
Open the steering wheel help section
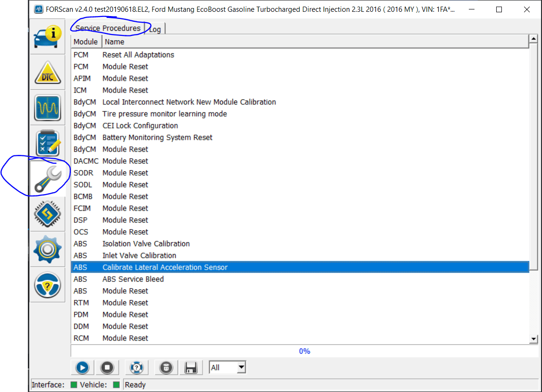(48, 285)
